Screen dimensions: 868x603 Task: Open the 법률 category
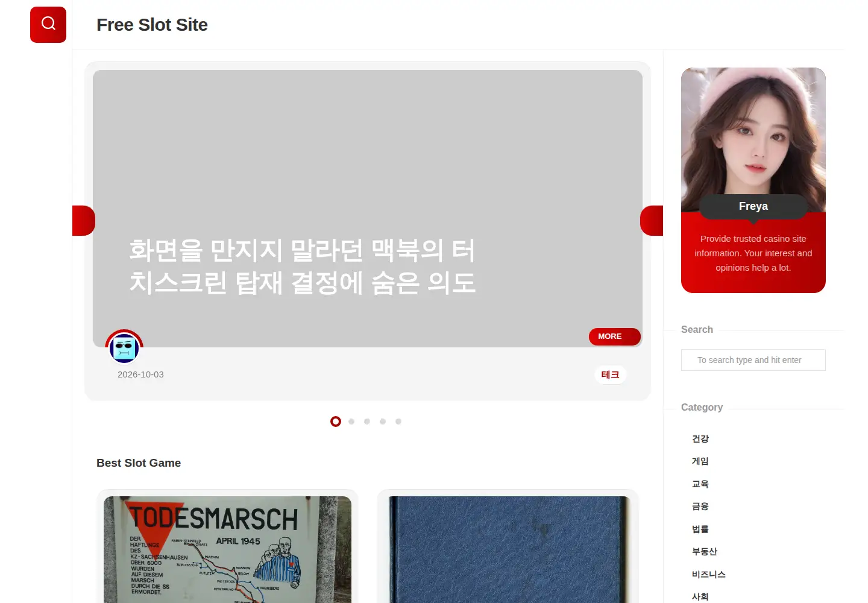tap(700, 529)
